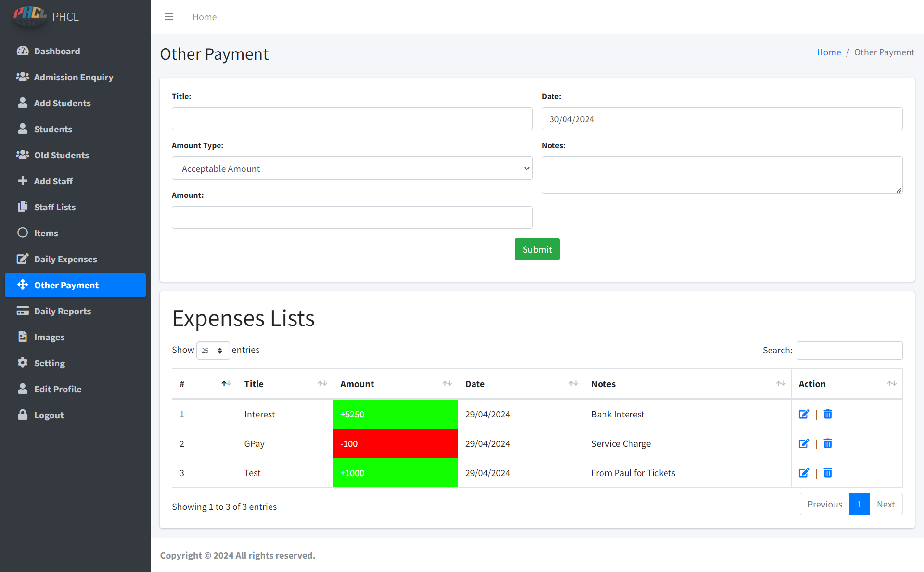Go to Daily Reports in sidebar
This screenshot has height=572, width=924.
[x=63, y=311]
